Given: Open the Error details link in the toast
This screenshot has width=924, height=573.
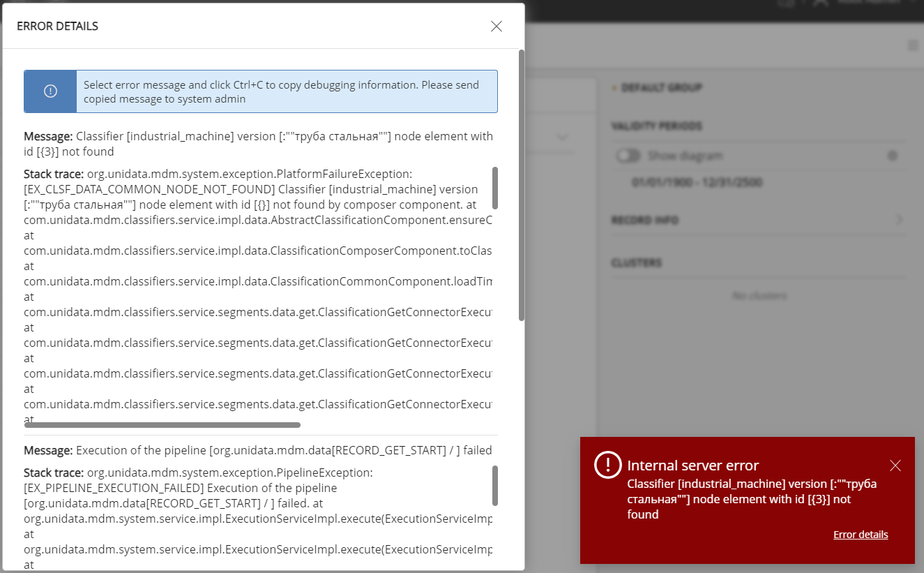Looking at the screenshot, I should tap(861, 535).
